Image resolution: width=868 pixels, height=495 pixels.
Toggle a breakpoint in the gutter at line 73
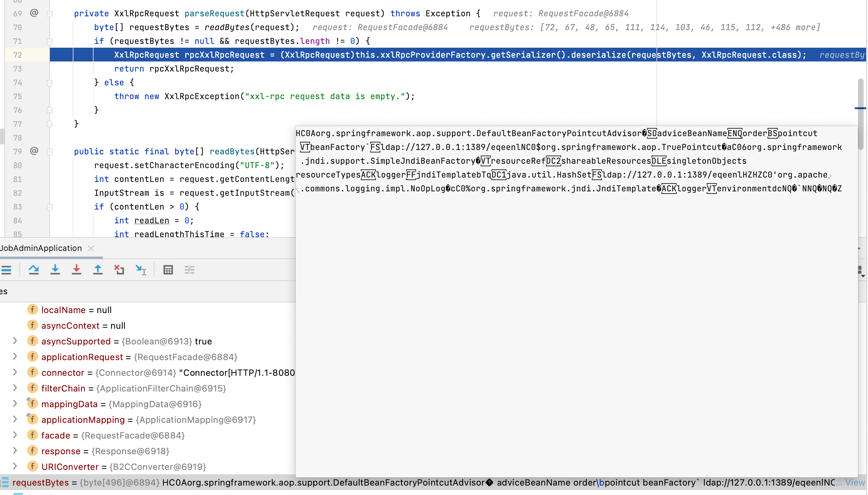coord(34,69)
